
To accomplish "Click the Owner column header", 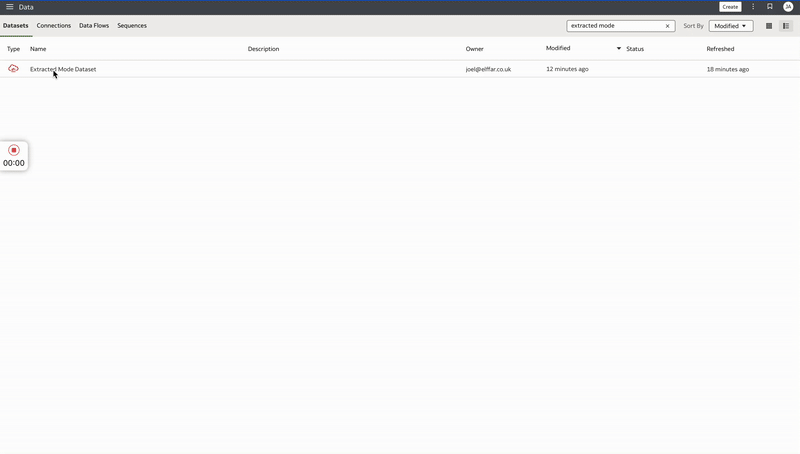I will pos(474,49).
